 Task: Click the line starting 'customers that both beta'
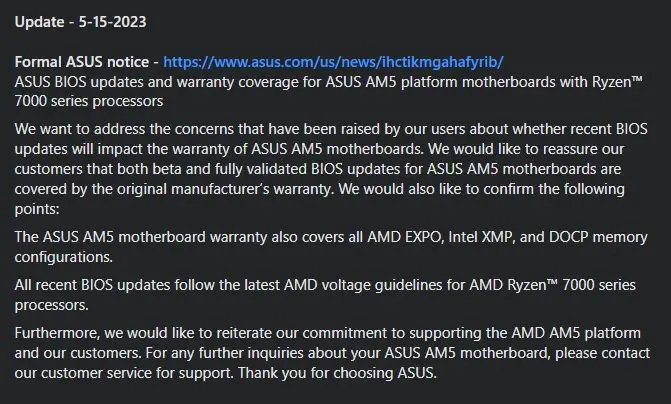pos(318,169)
